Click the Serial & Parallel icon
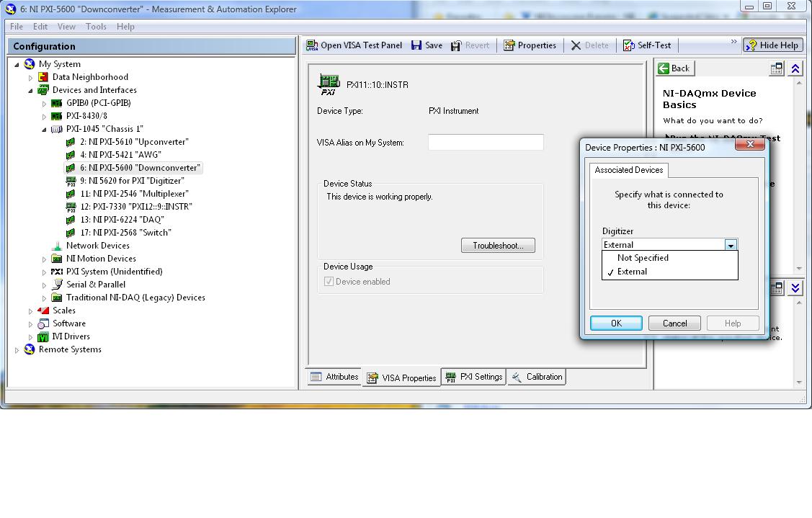812x518 pixels. 57,285
